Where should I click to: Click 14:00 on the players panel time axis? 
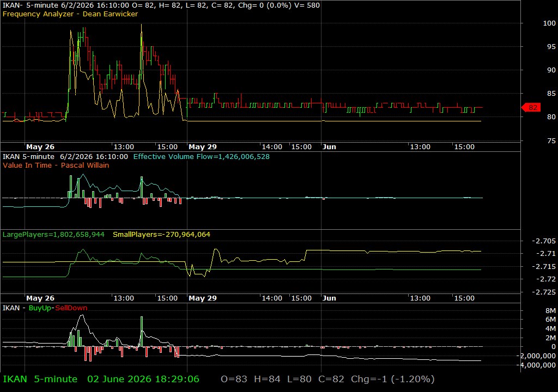[x=272, y=298]
